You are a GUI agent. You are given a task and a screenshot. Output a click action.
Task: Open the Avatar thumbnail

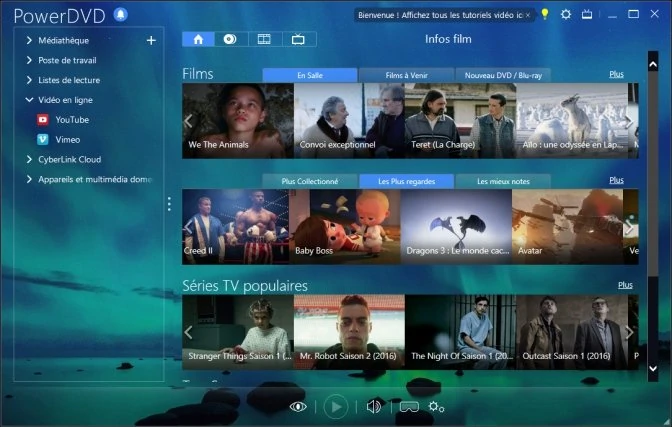(x=567, y=227)
